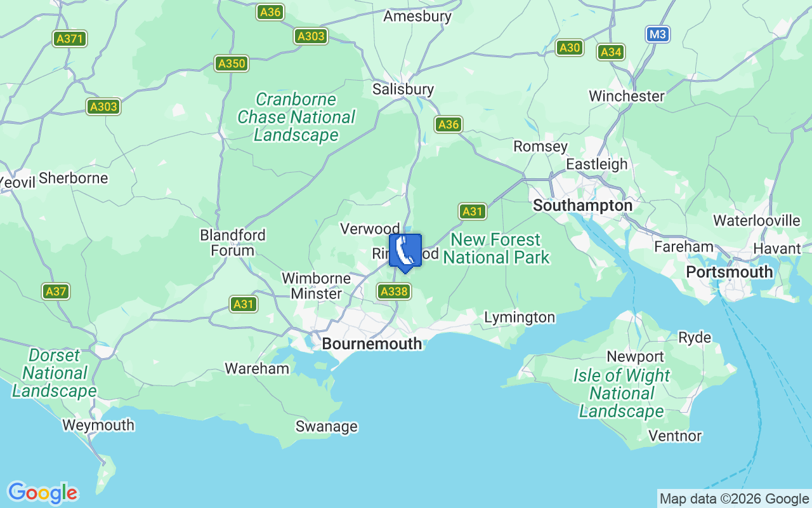Image resolution: width=812 pixels, height=508 pixels.
Task: Select the A350 road shield
Action: 232,63
